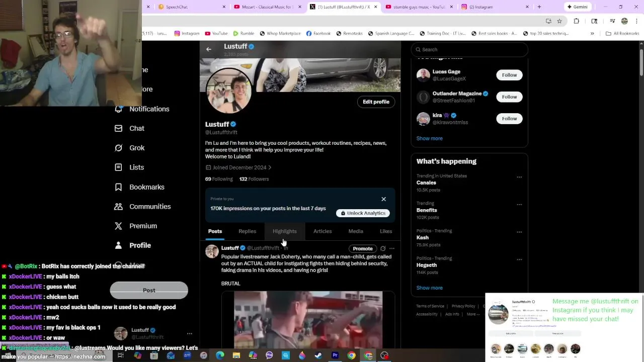Open Profile in the X sidebar

click(132, 245)
